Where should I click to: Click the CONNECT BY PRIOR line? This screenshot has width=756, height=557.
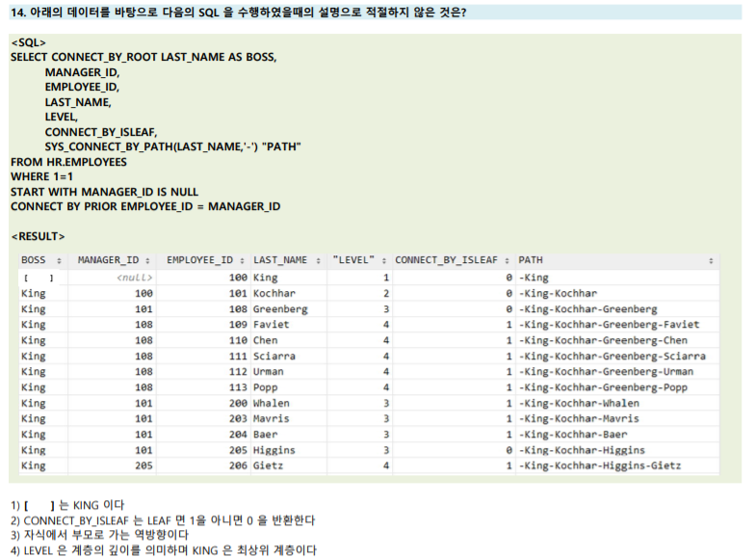point(145,207)
